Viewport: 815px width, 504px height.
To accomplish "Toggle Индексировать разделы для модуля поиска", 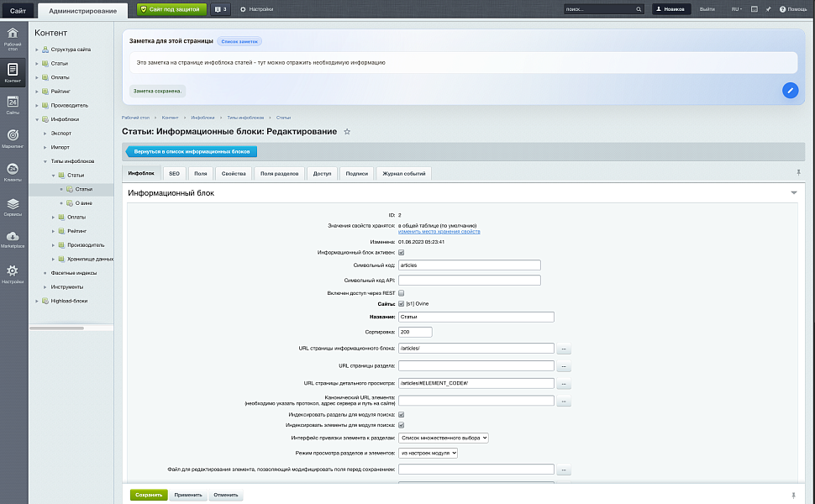I will [x=402, y=415].
